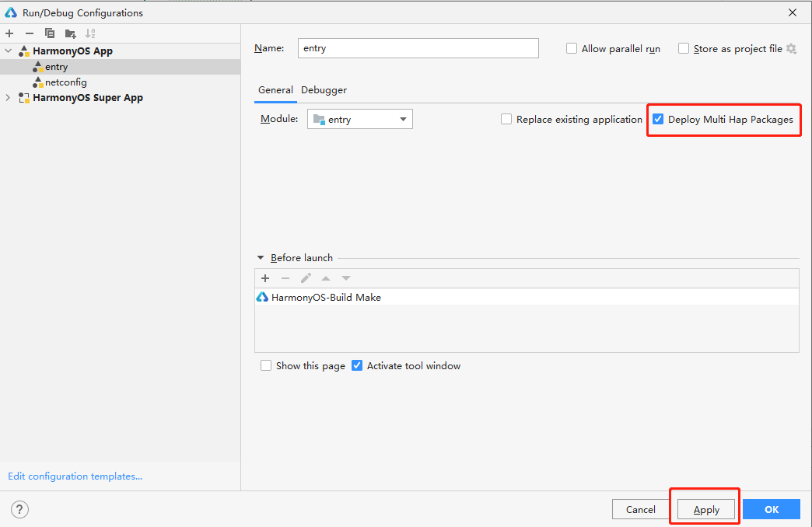This screenshot has width=812, height=527.
Task: Open the Module dropdown
Action: [360, 119]
